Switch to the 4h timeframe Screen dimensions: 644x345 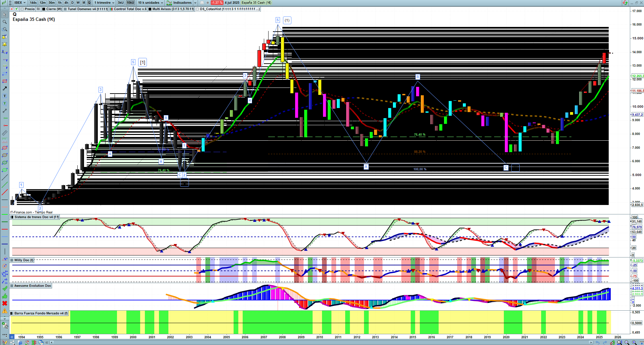coord(66,3)
